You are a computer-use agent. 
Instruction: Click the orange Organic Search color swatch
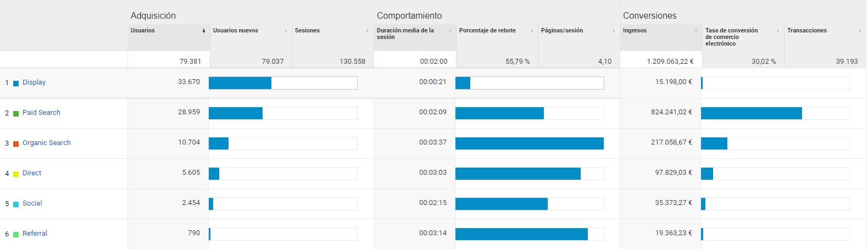pyautogui.click(x=16, y=143)
